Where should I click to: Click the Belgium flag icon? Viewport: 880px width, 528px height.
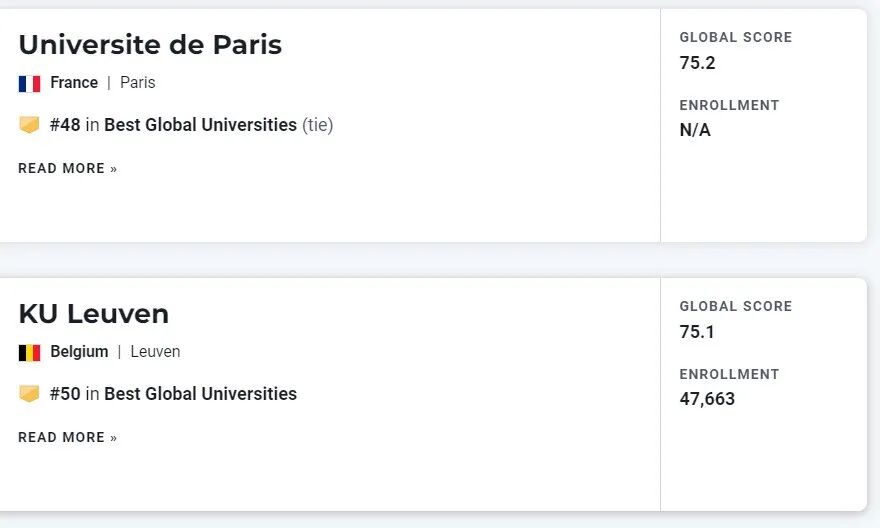click(29, 352)
